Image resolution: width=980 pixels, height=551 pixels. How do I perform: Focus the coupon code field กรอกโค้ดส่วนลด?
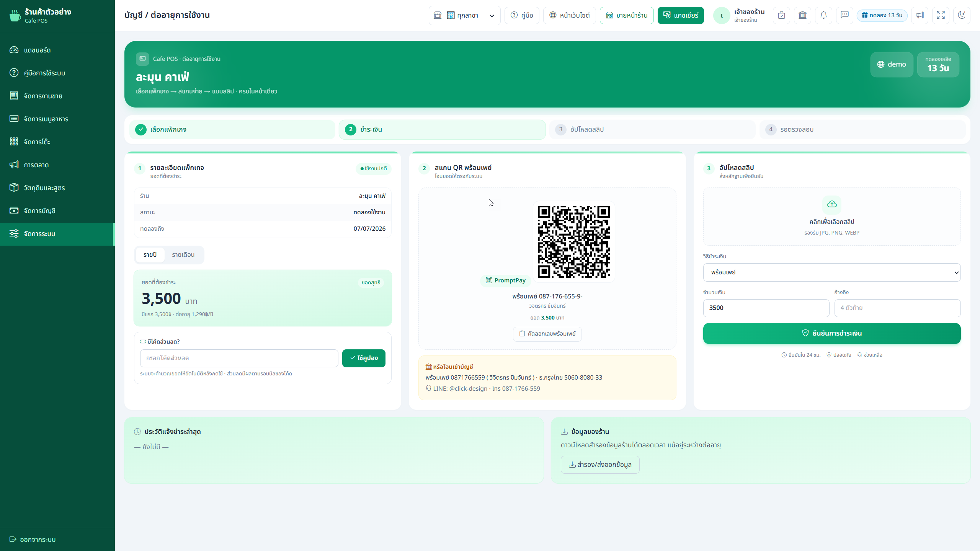click(x=239, y=358)
